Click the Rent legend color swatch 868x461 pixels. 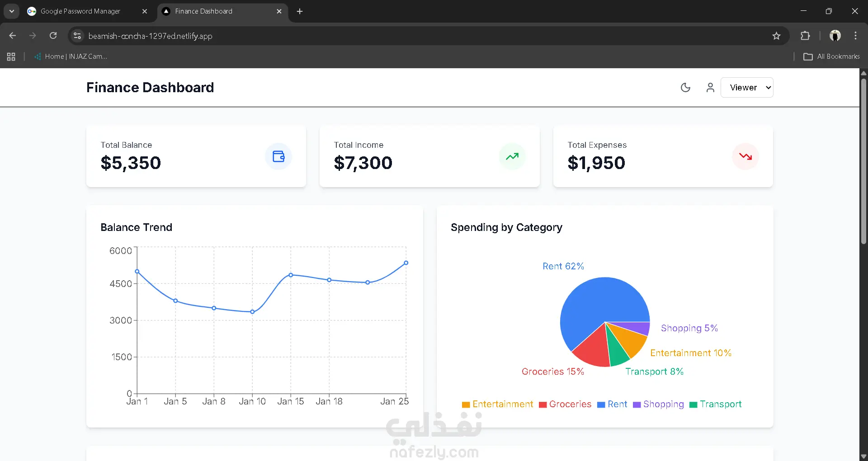tap(601, 405)
